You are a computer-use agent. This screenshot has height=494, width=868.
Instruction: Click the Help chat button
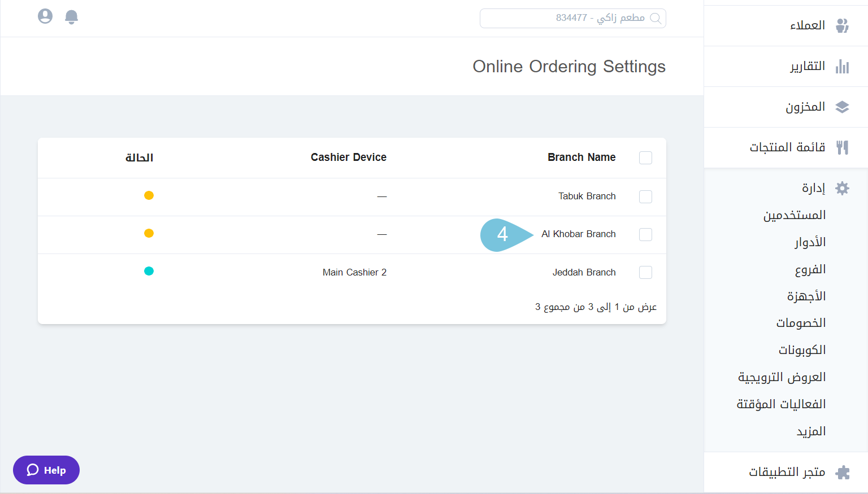[x=46, y=470]
